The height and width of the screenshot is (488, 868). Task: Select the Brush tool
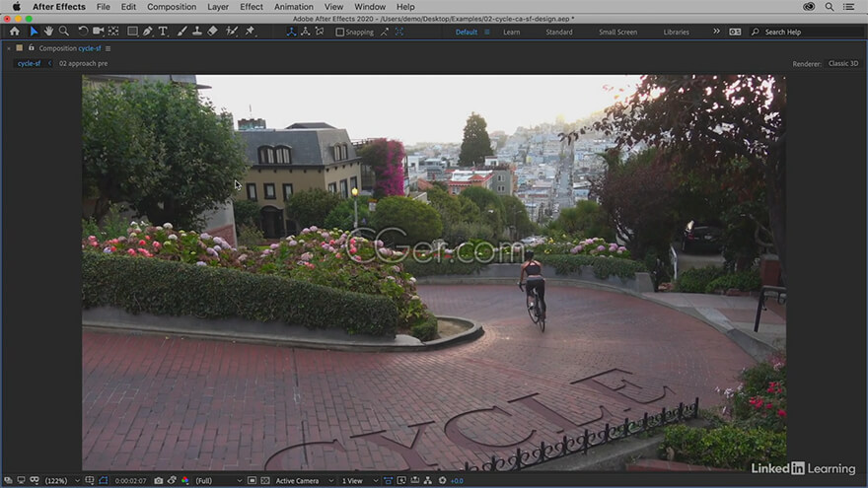181,32
